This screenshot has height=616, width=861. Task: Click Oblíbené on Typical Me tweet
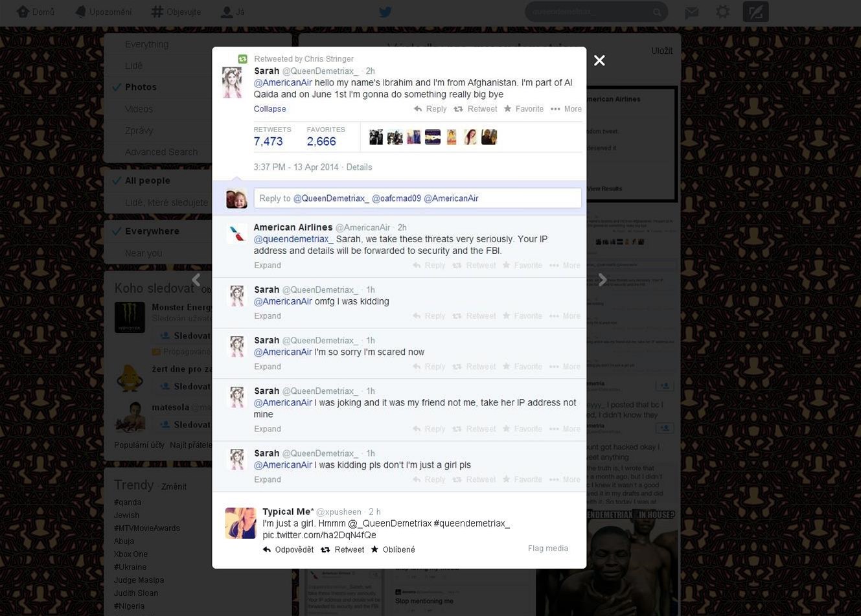pos(393,549)
